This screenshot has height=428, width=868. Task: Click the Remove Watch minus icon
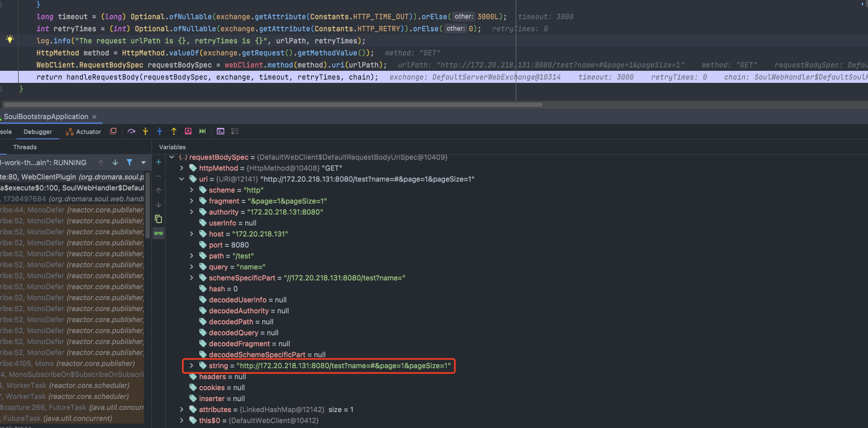coord(159,176)
